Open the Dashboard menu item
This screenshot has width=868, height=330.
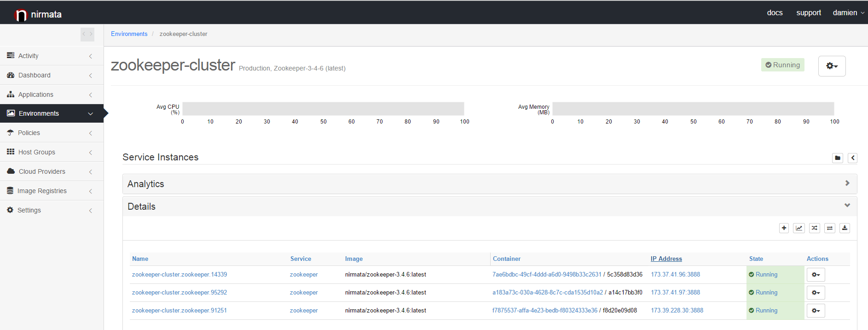point(52,75)
